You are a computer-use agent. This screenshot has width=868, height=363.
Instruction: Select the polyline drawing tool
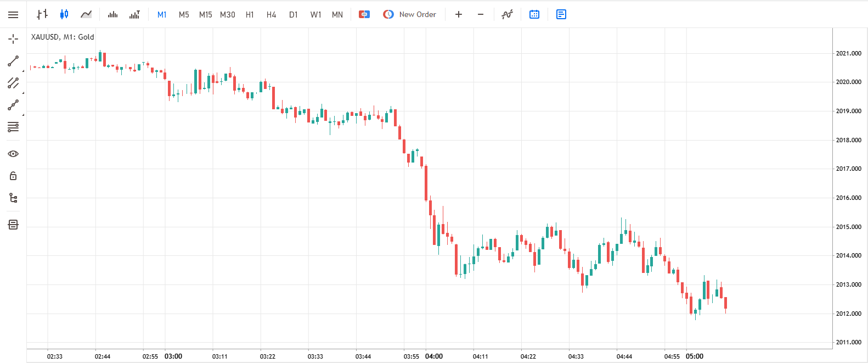(x=13, y=105)
